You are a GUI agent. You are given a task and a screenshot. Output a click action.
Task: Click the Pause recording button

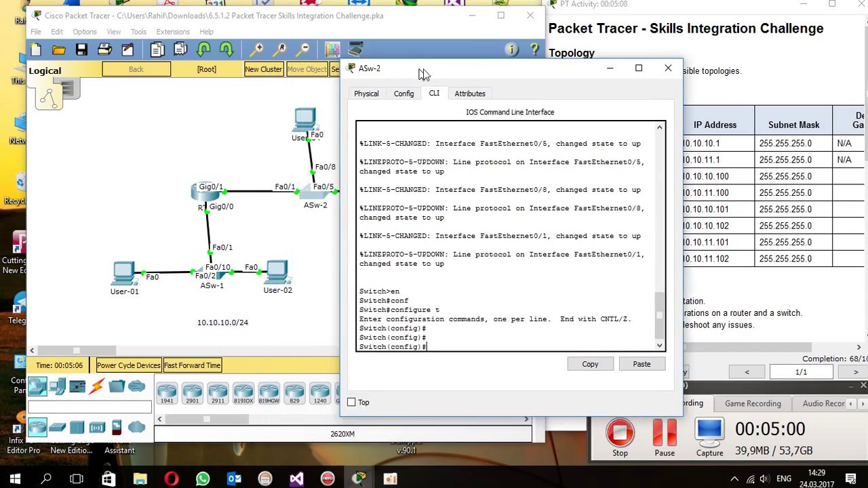[665, 438]
